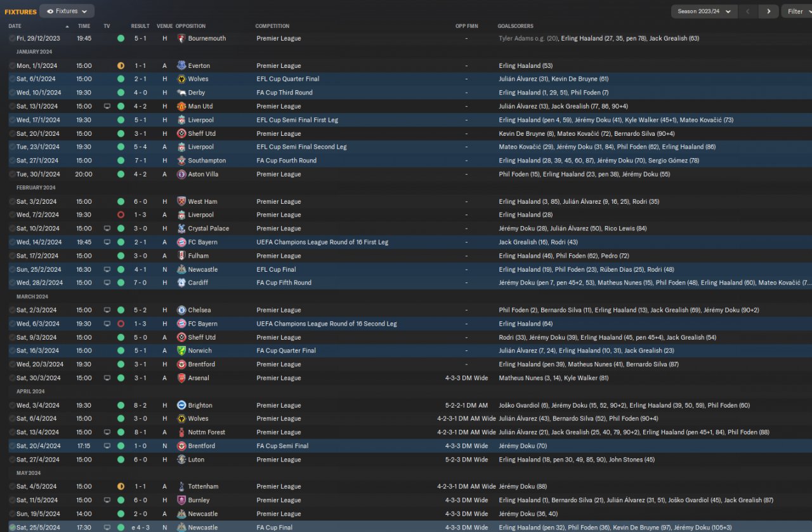Click the West Ham club badge
Image resolution: width=812 pixels, height=532 pixels.
(x=181, y=202)
